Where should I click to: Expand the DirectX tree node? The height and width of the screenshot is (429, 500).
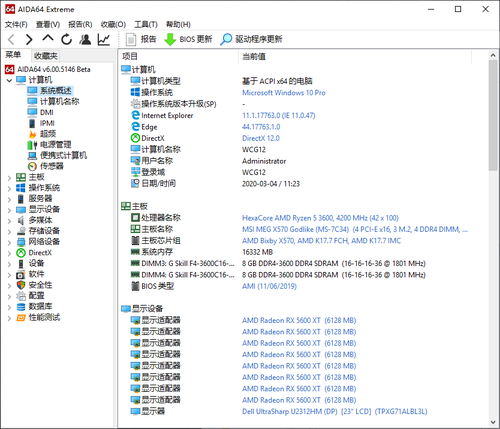click(x=9, y=254)
